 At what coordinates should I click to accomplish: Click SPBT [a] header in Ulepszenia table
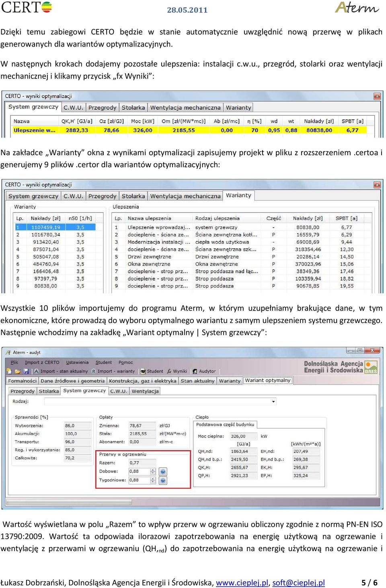[347, 218]
